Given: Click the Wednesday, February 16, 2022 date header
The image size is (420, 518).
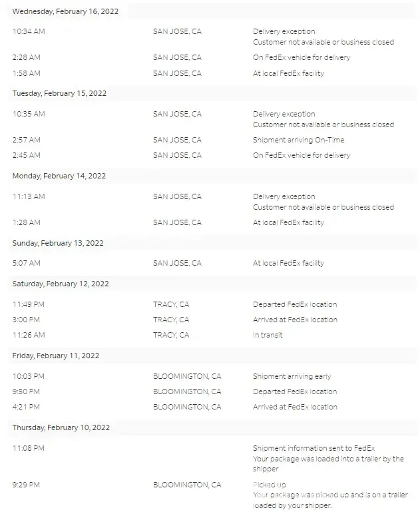Looking at the screenshot, I should [x=65, y=11].
